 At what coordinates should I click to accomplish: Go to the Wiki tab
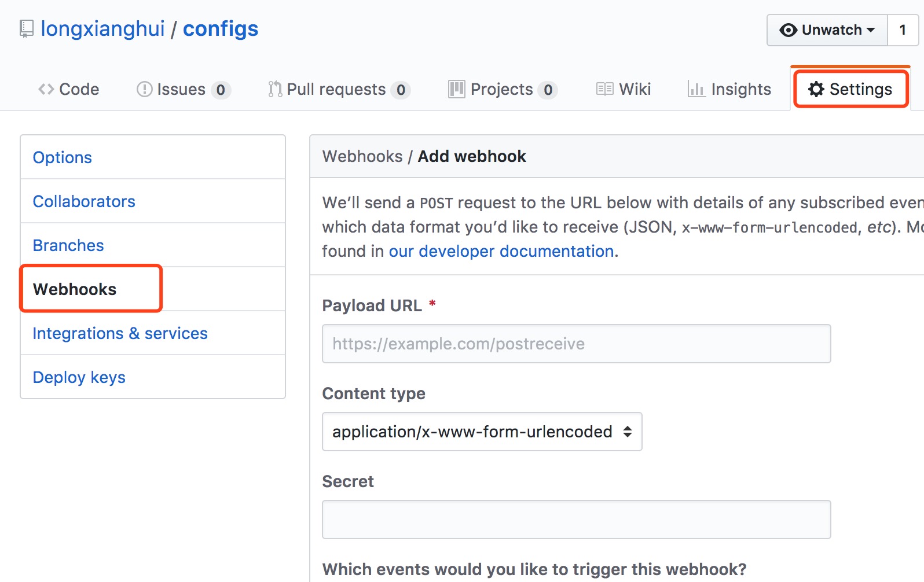click(624, 89)
